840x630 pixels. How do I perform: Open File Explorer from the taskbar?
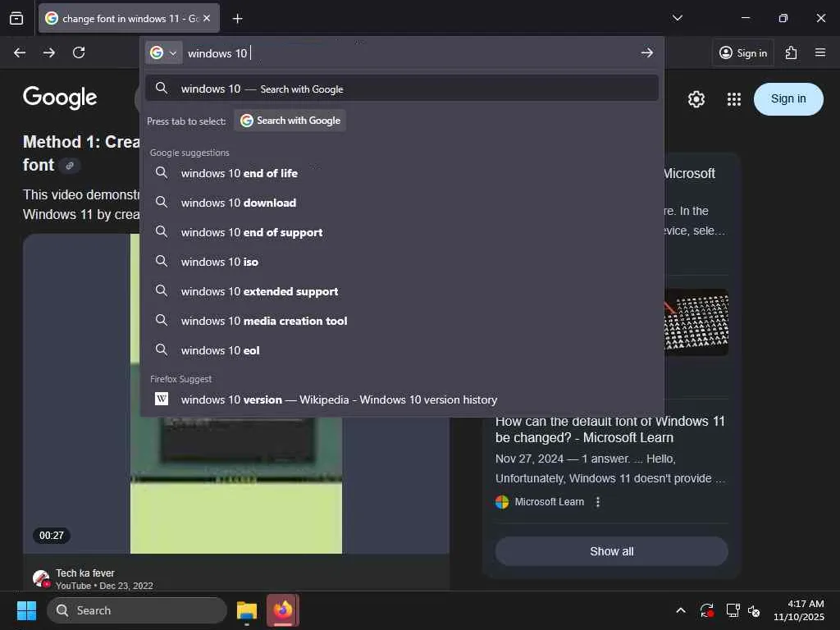tap(247, 610)
